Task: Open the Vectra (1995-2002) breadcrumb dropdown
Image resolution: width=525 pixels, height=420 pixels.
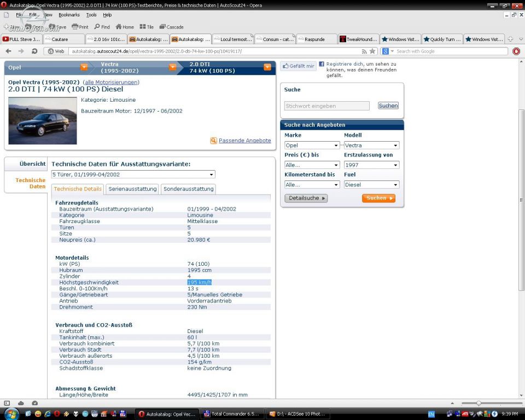Action: click(172, 67)
